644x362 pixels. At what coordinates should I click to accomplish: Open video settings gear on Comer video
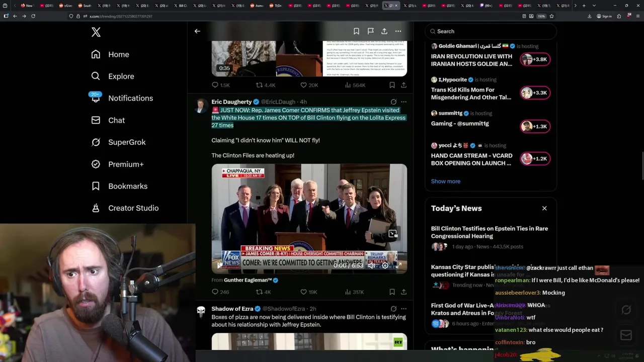point(385,265)
